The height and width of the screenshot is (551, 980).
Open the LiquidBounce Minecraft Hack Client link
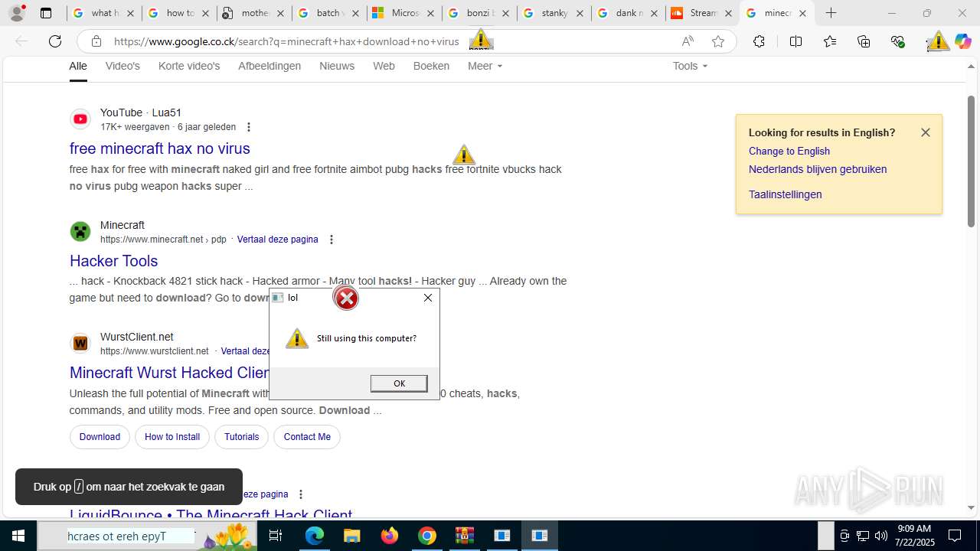point(211,514)
